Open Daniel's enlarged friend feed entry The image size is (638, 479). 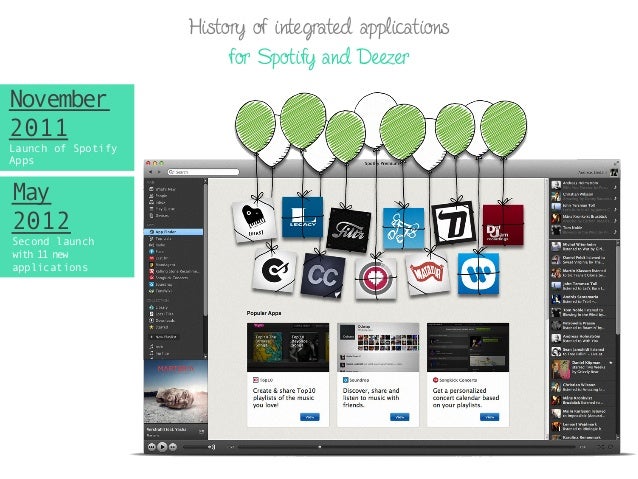click(x=582, y=368)
